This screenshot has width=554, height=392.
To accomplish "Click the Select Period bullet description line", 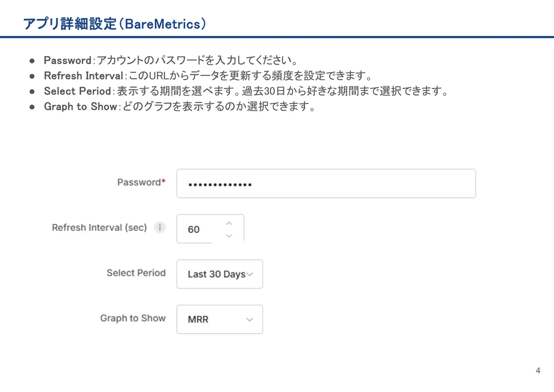I will [x=247, y=91].
